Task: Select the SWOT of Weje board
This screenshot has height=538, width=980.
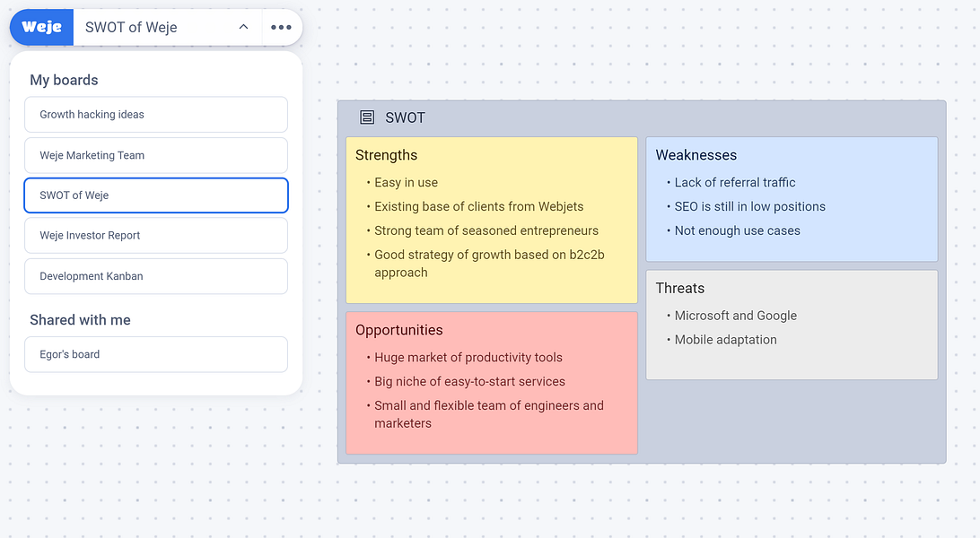Action: [x=156, y=195]
